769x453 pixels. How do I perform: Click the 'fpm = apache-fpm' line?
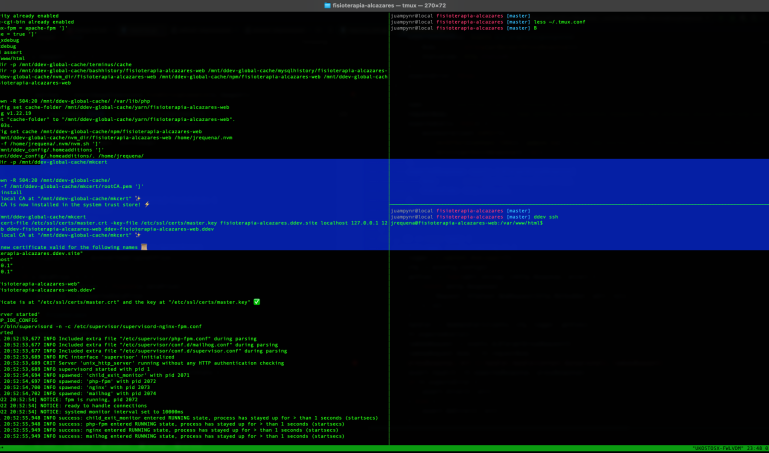(x=34, y=28)
